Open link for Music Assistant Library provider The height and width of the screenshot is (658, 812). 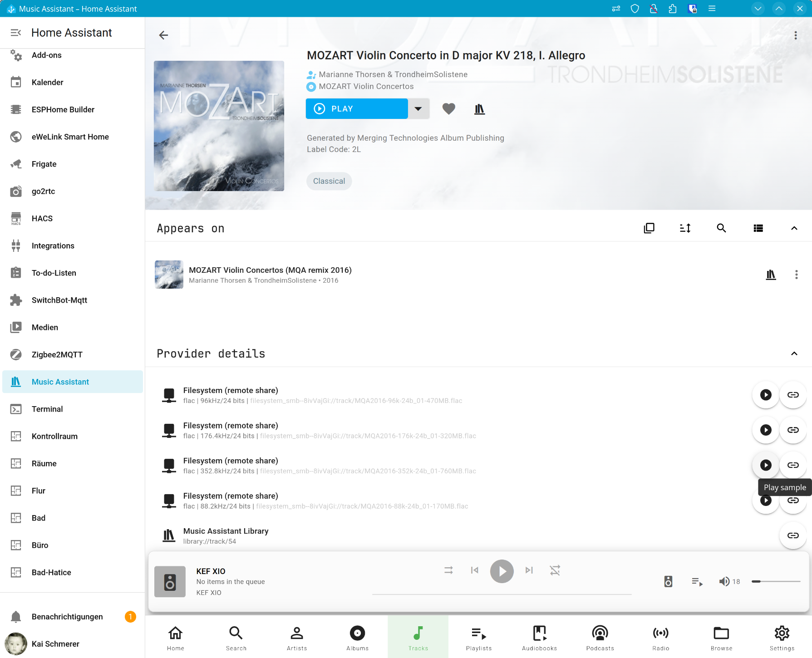pos(793,535)
